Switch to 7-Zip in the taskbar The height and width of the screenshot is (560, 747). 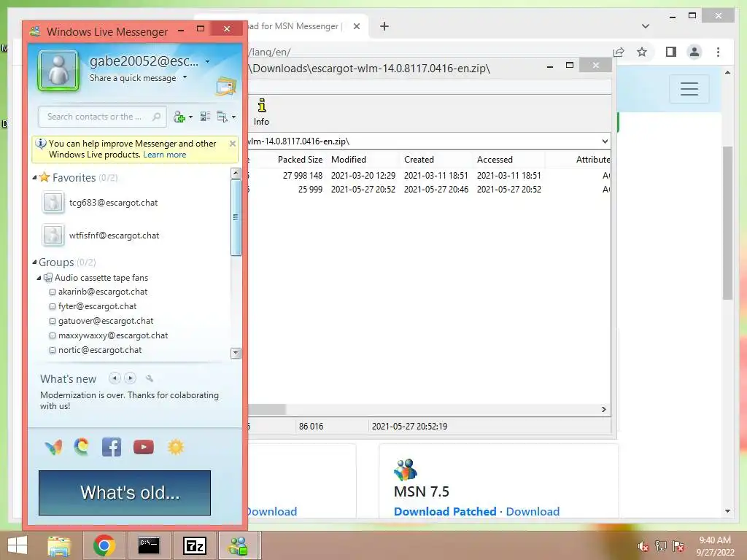click(x=194, y=545)
